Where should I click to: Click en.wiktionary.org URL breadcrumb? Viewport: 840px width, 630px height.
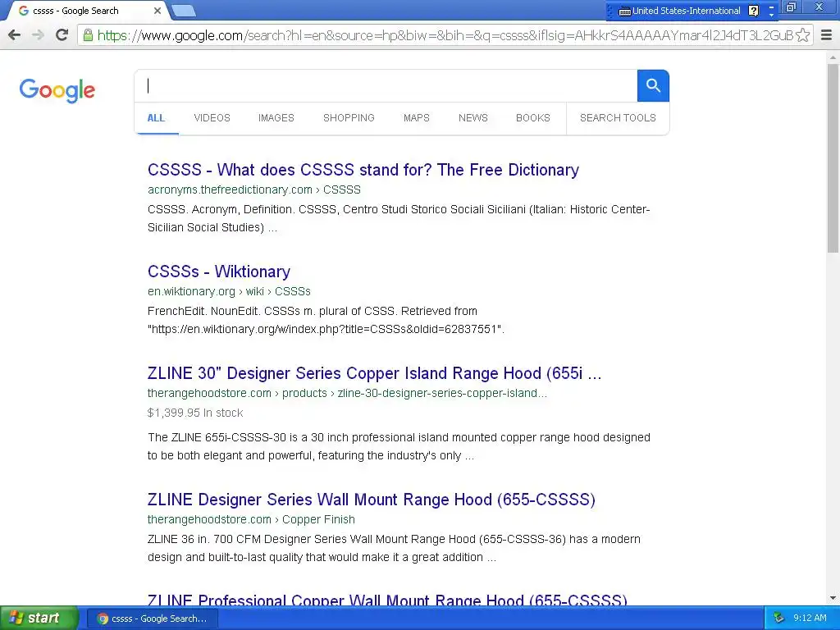[229, 291]
